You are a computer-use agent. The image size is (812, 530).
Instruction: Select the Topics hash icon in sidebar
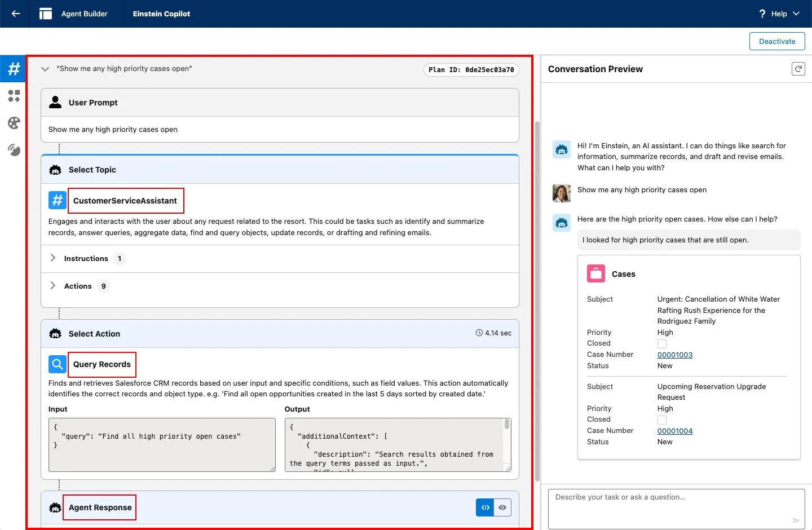click(x=14, y=69)
